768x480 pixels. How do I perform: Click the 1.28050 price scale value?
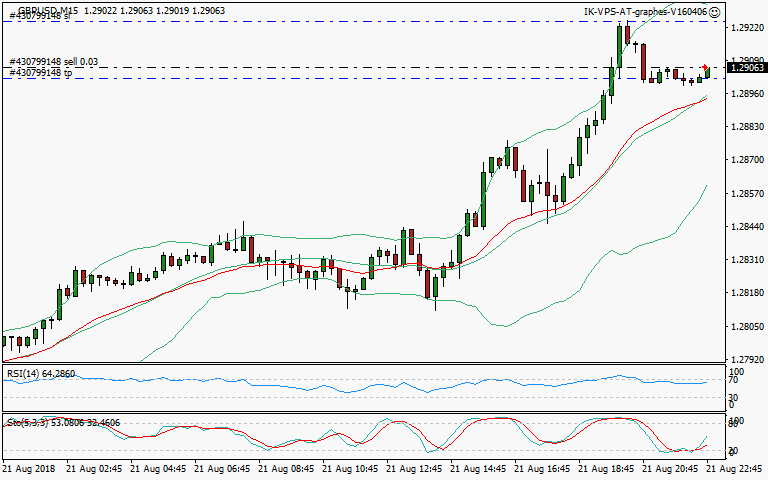click(747, 327)
